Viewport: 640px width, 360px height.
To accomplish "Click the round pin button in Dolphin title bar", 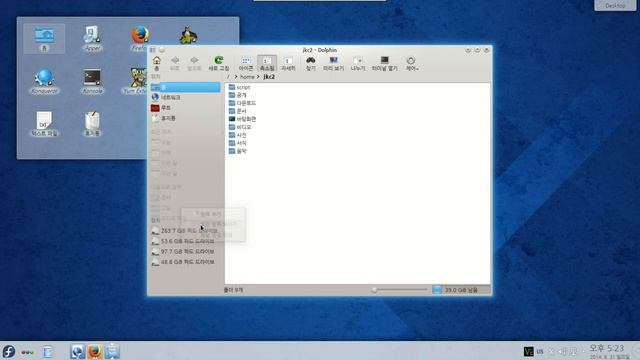I will (162, 50).
